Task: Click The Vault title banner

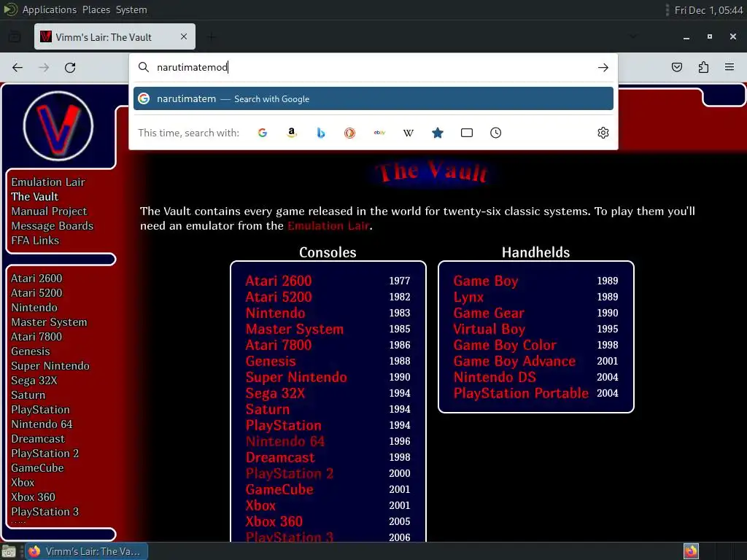Action: (433, 172)
